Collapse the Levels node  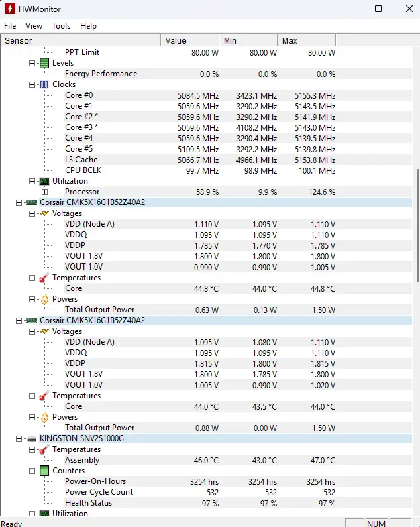pos(32,63)
